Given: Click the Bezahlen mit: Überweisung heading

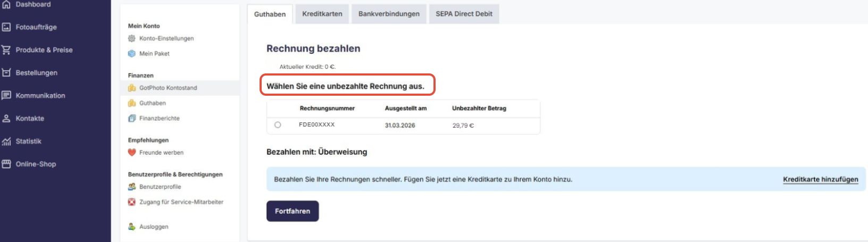Looking at the screenshot, I should (x=316, y=152).
